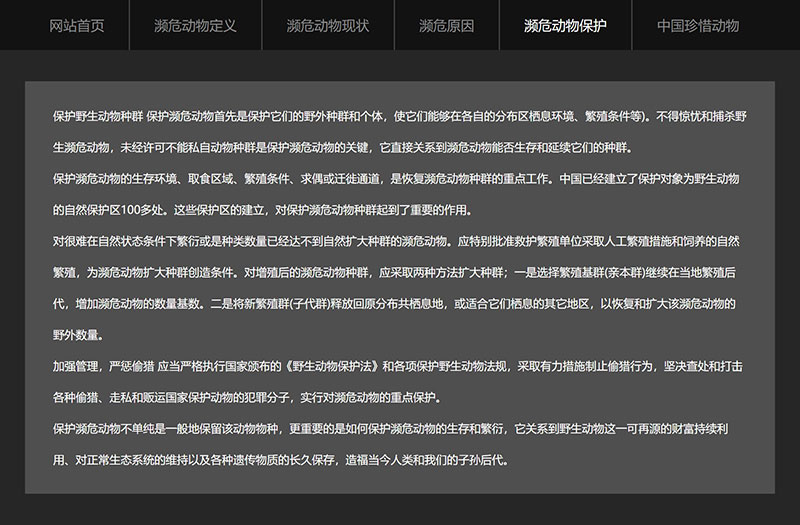The width and height of the screenshot is (800, 525).
Task: Open the 中国珍惜动物 navigation link
Action: [x=698, y=25]
